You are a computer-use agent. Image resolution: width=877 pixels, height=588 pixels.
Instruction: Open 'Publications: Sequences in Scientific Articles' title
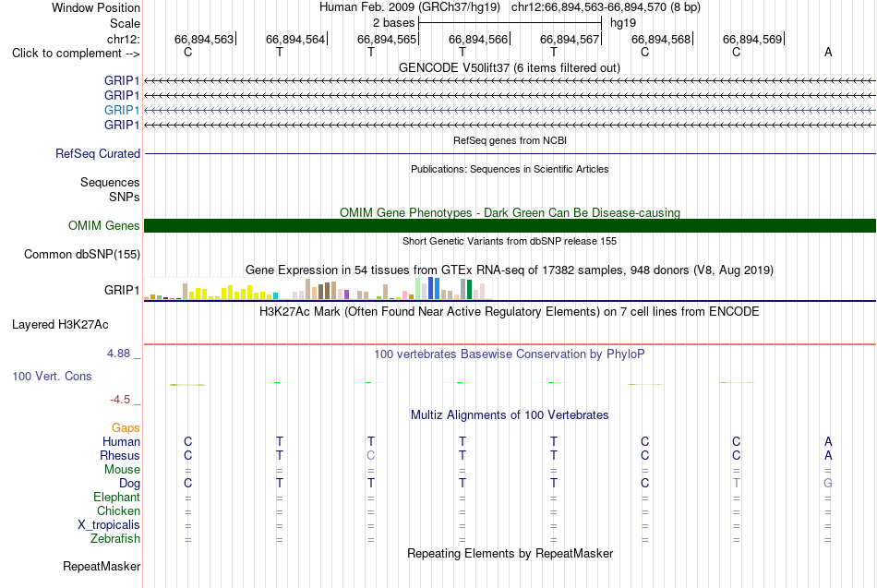click(510, 169)
